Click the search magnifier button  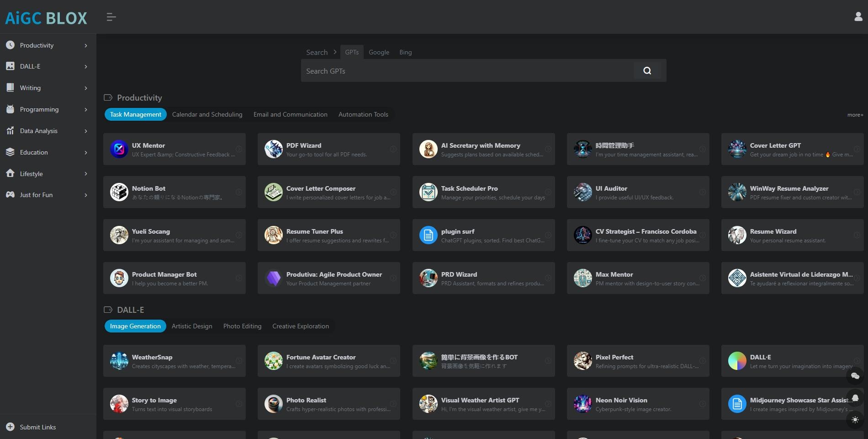[x=647, y=71]
